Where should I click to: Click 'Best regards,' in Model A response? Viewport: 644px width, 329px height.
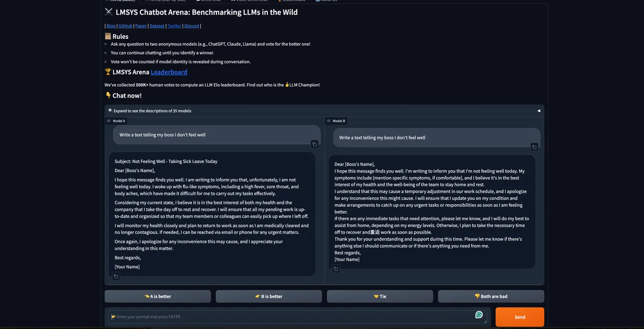pos(128,258)
